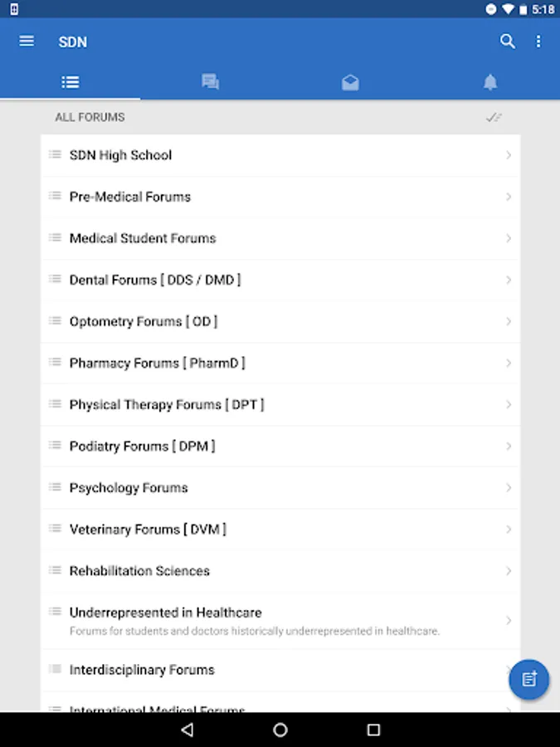Screen dimensions: 560x747
Task: Expand SDN High School chevron
Action: pyautogui.click(x=509, y=155)
